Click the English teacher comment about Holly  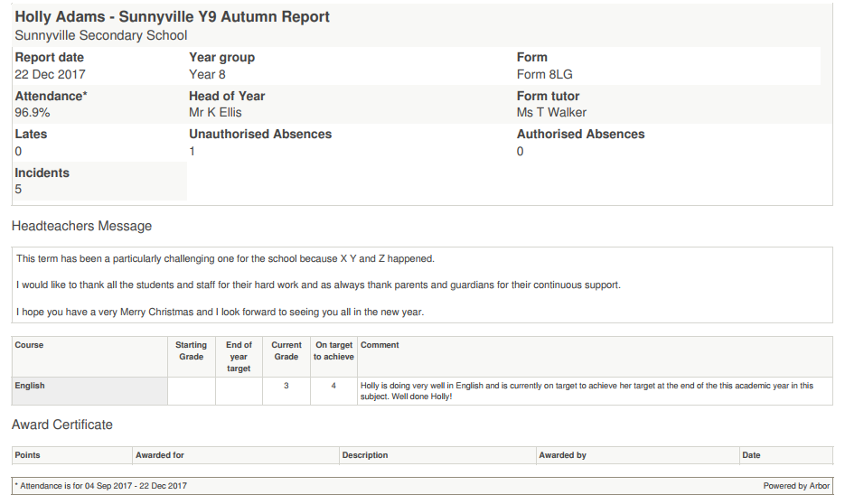[586, 391]
